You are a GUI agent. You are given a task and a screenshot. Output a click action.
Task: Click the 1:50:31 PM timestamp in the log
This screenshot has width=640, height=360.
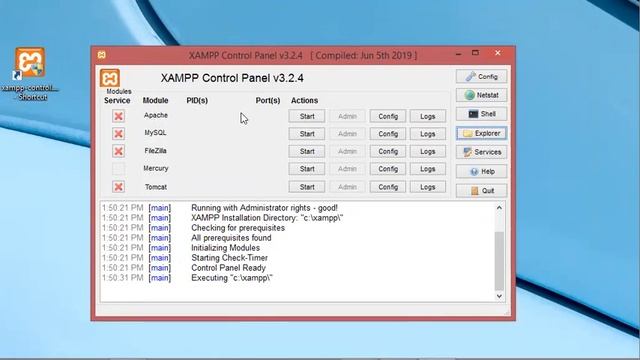tap(122, 278)
